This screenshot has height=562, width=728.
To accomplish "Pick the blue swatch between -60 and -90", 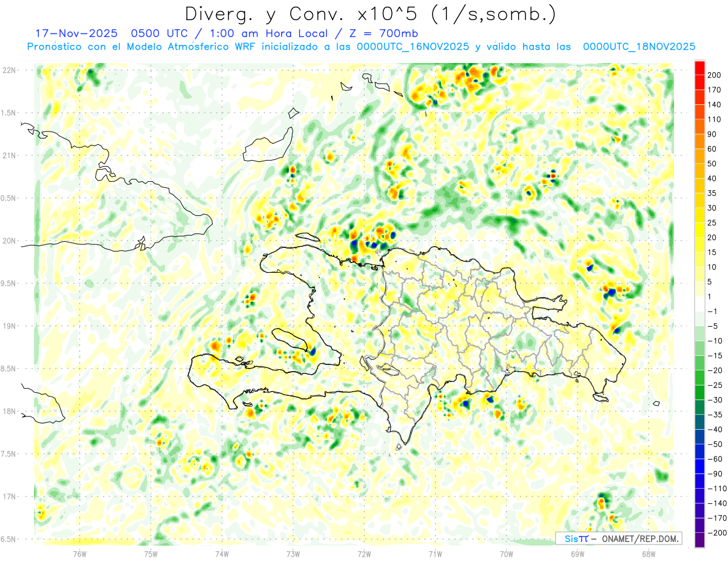I will click(700, 466).
